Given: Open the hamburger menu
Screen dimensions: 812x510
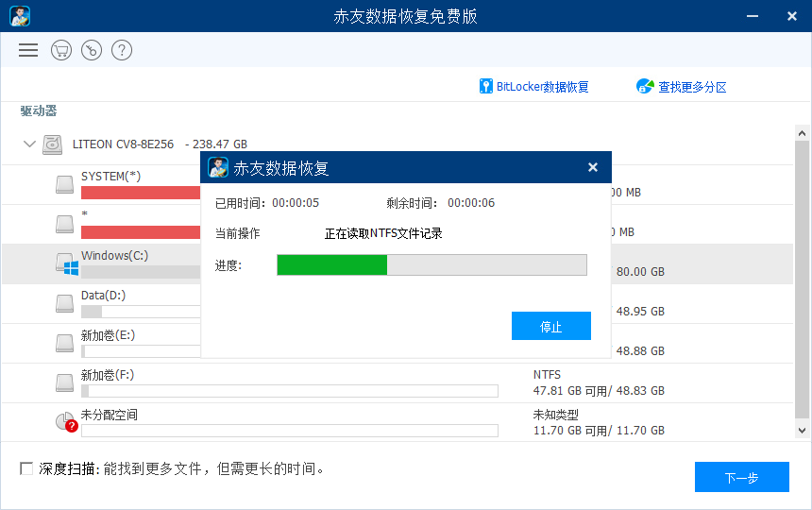Looking at the screenshot, I should click(28, 50).
